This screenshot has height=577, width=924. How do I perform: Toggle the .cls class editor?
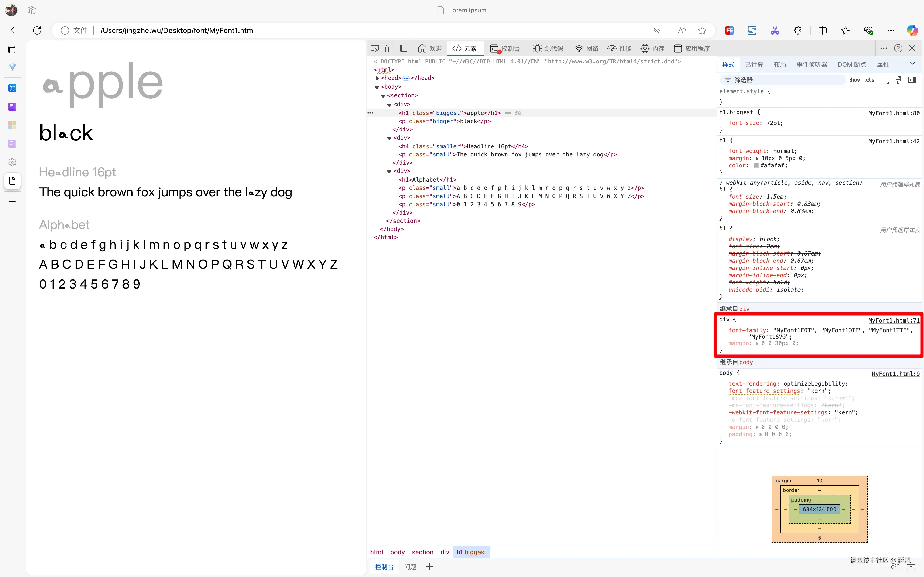click(869, 80)
